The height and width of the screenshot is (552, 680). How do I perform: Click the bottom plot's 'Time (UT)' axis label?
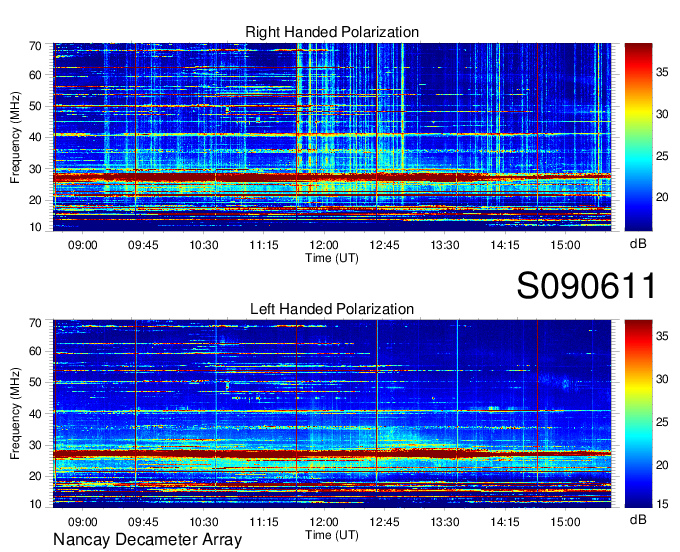pyautogui.click(x=332, y=535)
